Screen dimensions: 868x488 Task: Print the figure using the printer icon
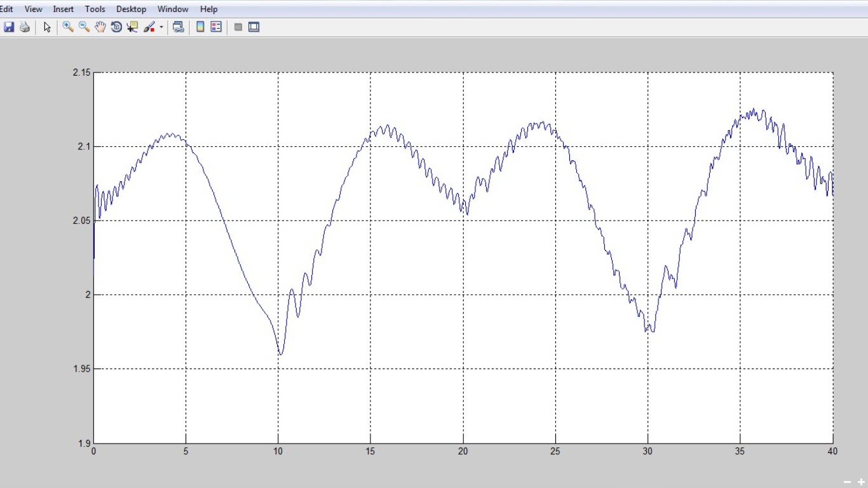pyautogui.click(x=25, y=27)
